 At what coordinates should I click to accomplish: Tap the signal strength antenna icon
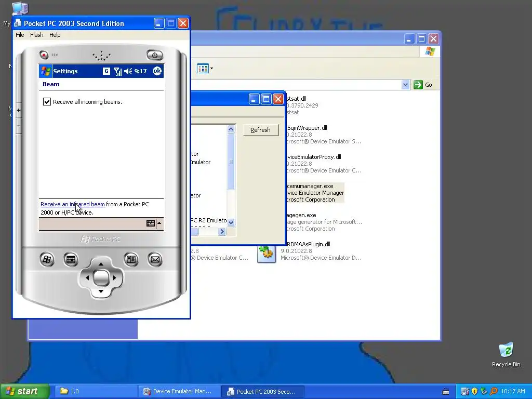(x=117, y=71)
